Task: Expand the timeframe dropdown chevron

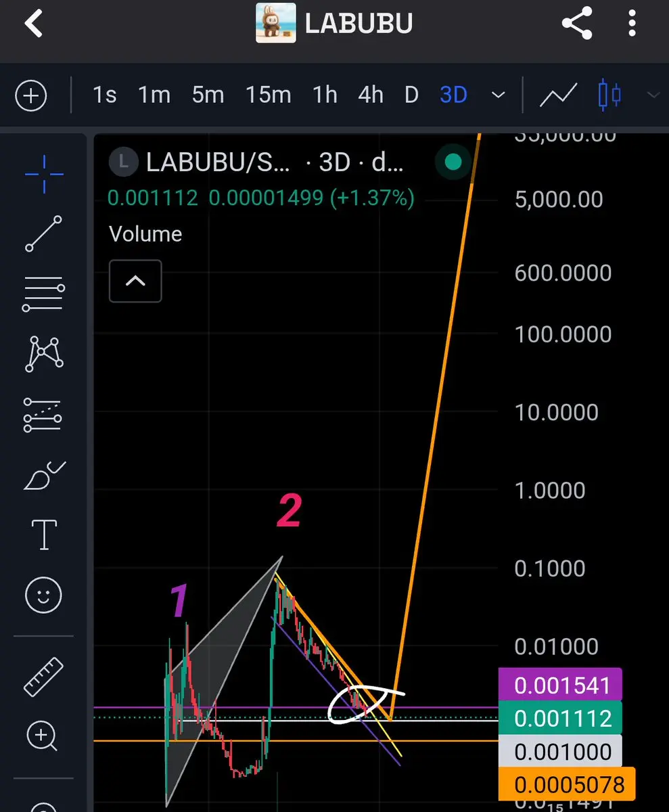Action: coord(499,95)
